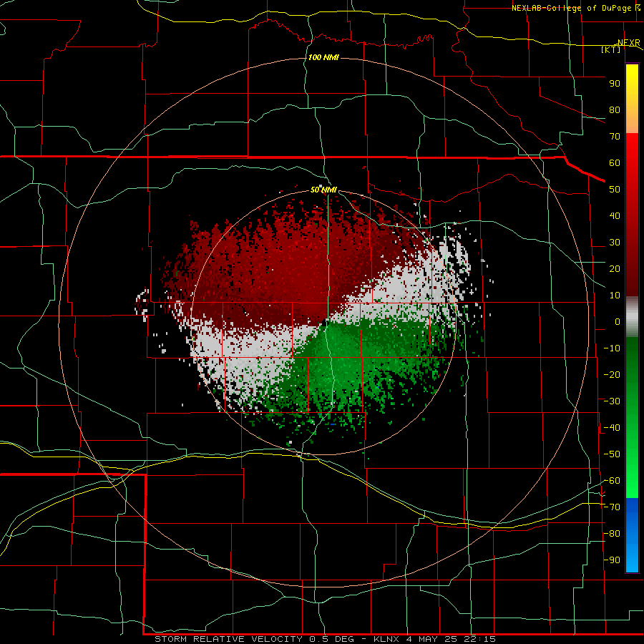This screenshot has width=644, height=644.
Task: Click the -20 value on the velocity legend
Action: tap(612, 375)
